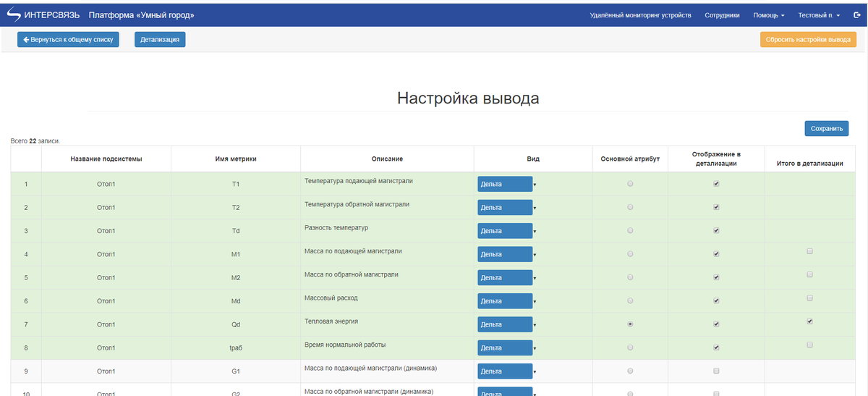The width and height of the screenshot is (868, 396).
Task: Open the Вид dropdown for metric M1
Action: tap(506, 255)
